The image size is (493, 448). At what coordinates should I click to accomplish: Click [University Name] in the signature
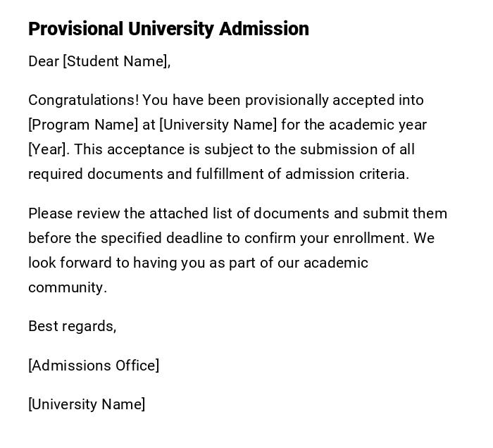click(87, 404)
